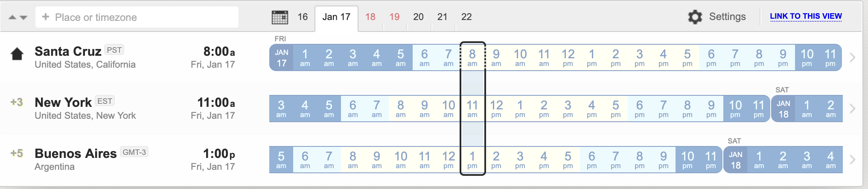The height and width of the screenshot is (189, 868).
Task: Click the Settings gear icon
Action: pyautogui.click(x=695, y=17)
